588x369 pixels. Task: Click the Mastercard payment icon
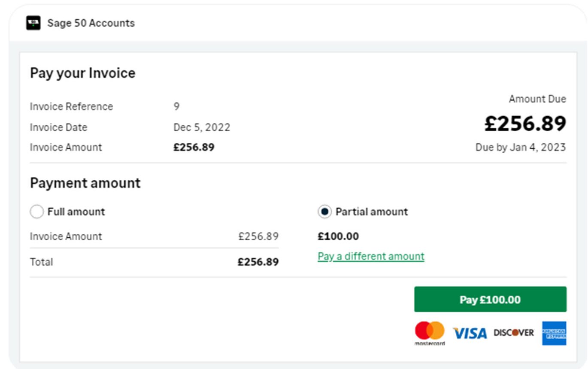(430, 333)
